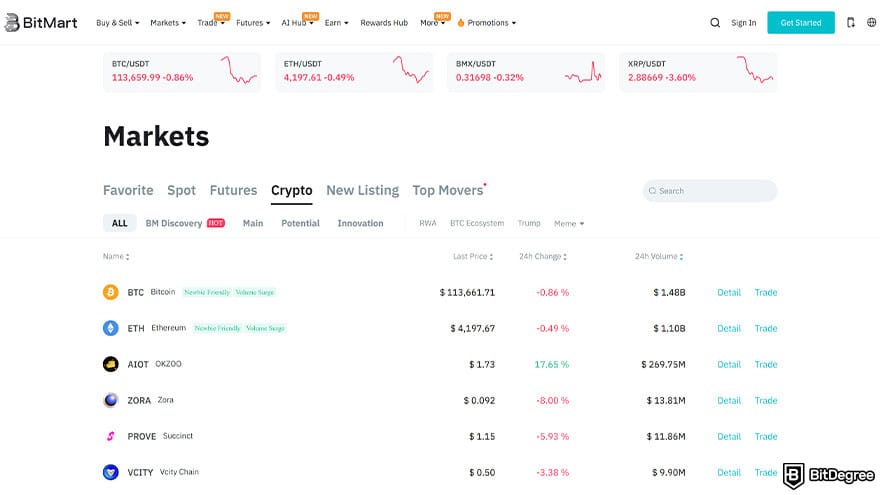Image resolution: width=880 pixels, height=495 pixels.
Task: Open Trade for PROVE
Action: pos(766,436)
